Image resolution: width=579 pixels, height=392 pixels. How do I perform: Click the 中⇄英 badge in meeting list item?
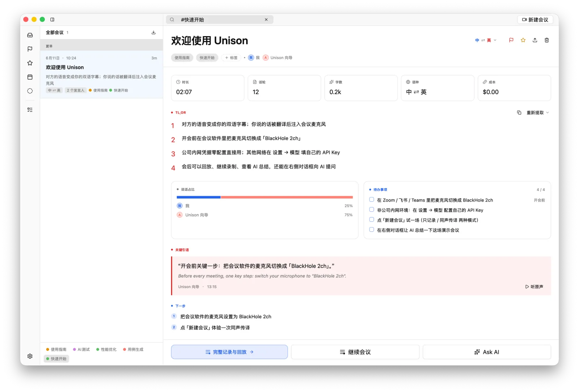tap(54, 90)
